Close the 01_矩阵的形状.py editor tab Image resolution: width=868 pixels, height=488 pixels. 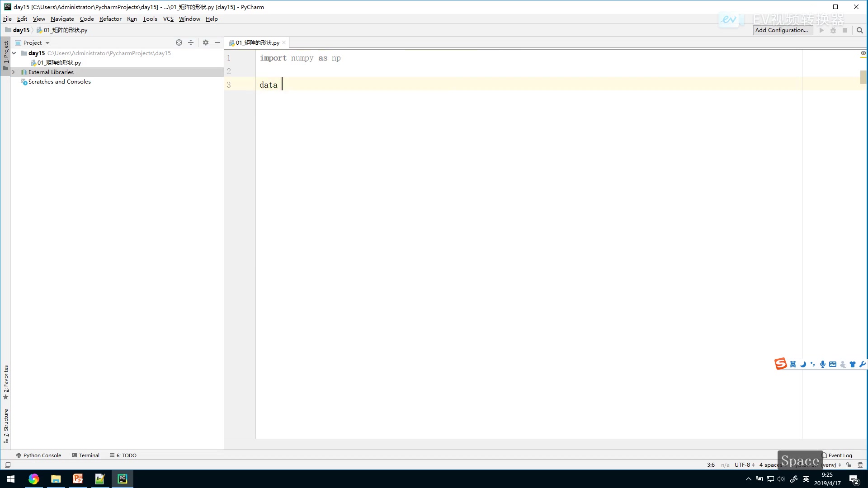click(284, 43)
